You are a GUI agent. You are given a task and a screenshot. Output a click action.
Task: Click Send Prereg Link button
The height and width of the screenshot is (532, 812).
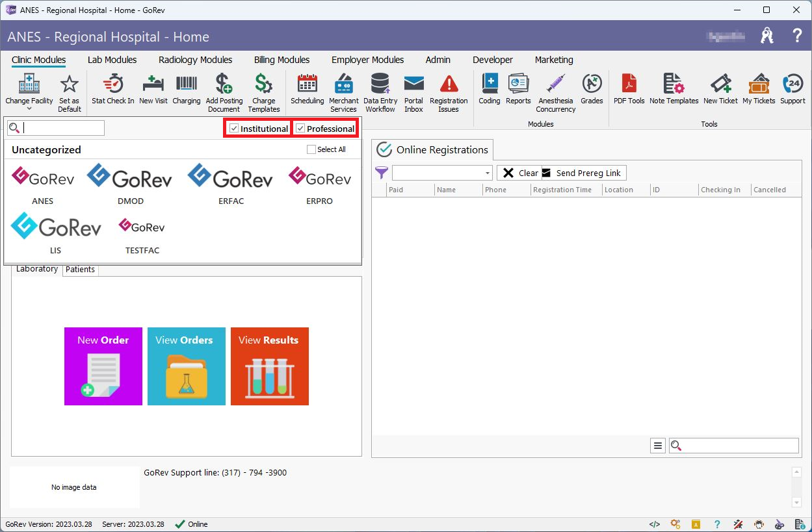point(584,173)
